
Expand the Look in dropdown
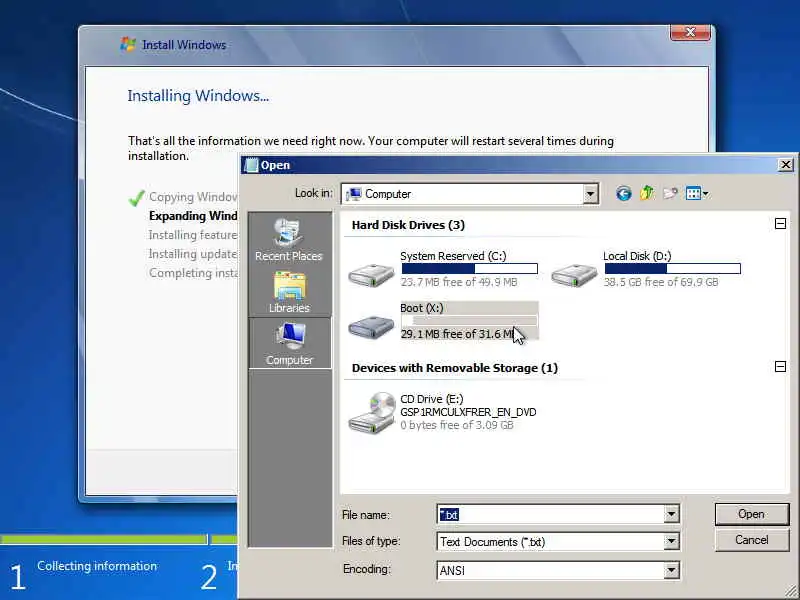[590, 194]
